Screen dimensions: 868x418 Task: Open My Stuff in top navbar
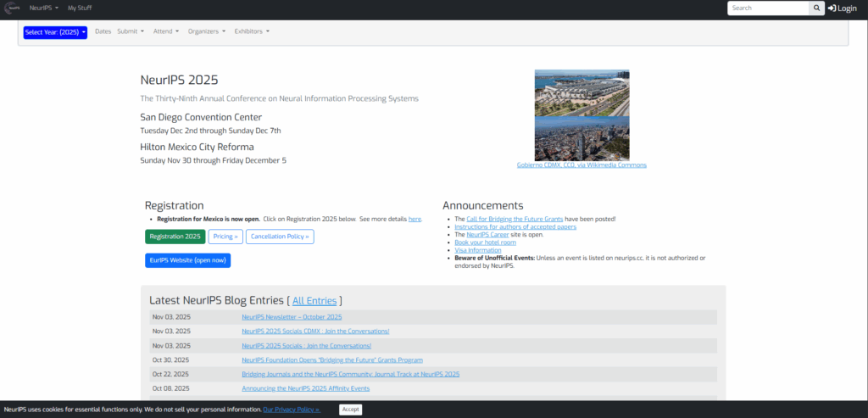click(x=81, y=8)
